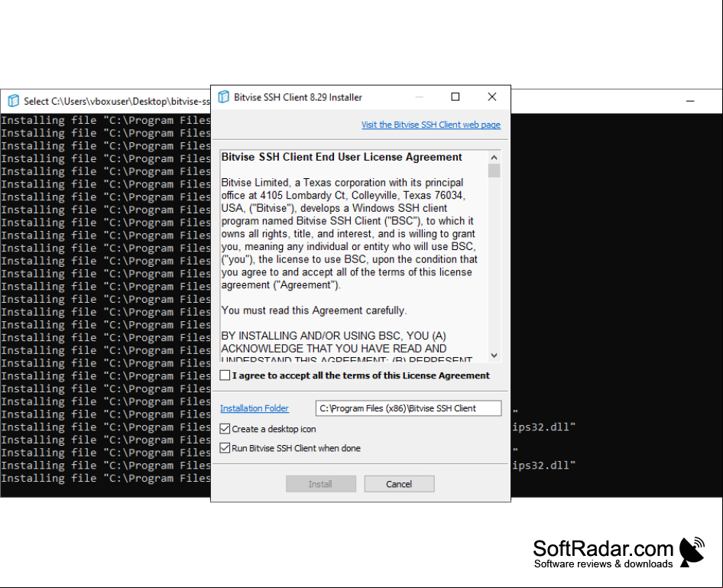The width and height of the screenshot is (723, 588).
Task: Check the license agreement acceptance checkbox
Action: point(225,375)
